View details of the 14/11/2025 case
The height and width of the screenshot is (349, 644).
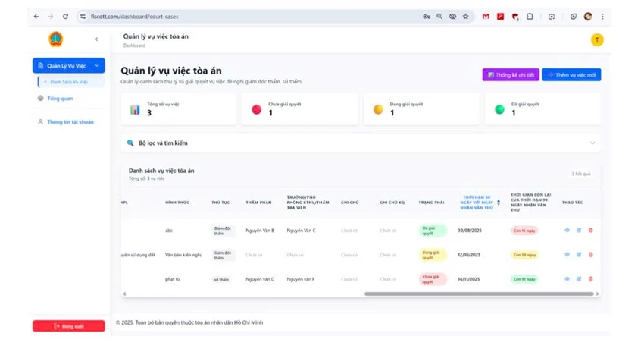pos(567,278)
